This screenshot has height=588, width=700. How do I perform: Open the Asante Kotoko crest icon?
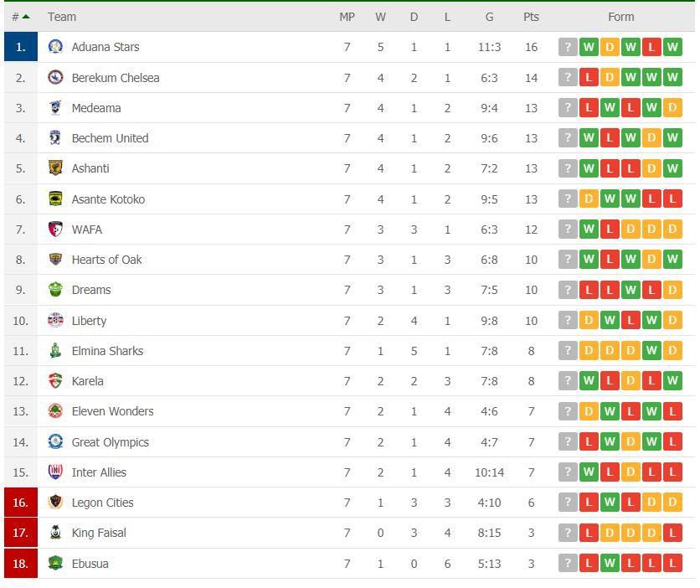click(x=55, y=199)
